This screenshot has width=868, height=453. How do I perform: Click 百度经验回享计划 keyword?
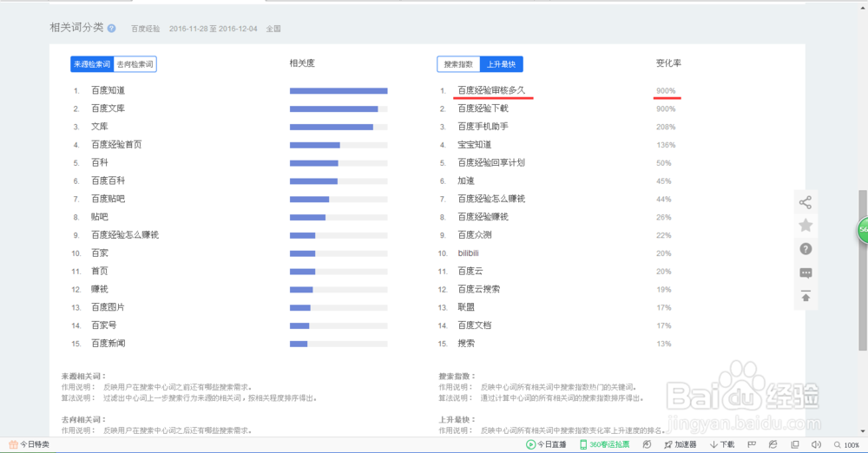(491, 163)
